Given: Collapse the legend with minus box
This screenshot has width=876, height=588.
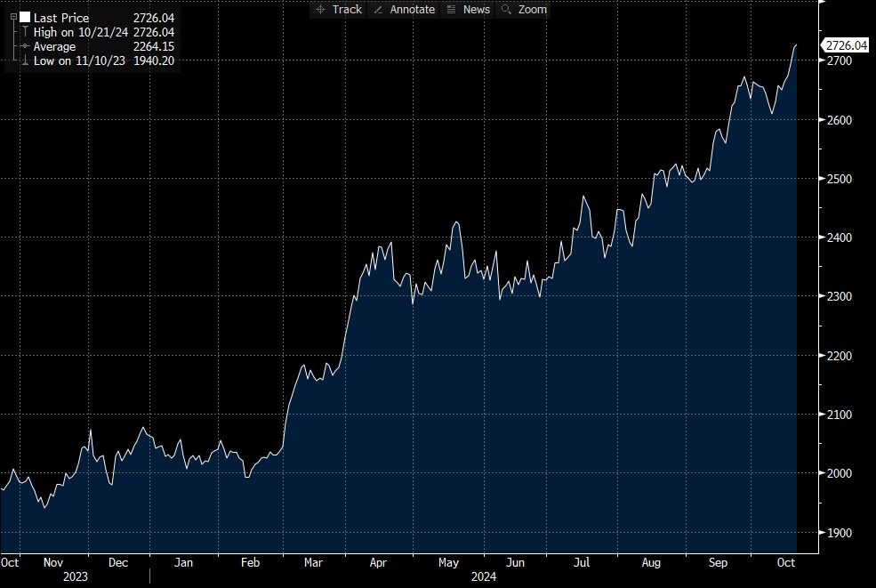Looking at the screenshot, I should (x=13, y=17).
